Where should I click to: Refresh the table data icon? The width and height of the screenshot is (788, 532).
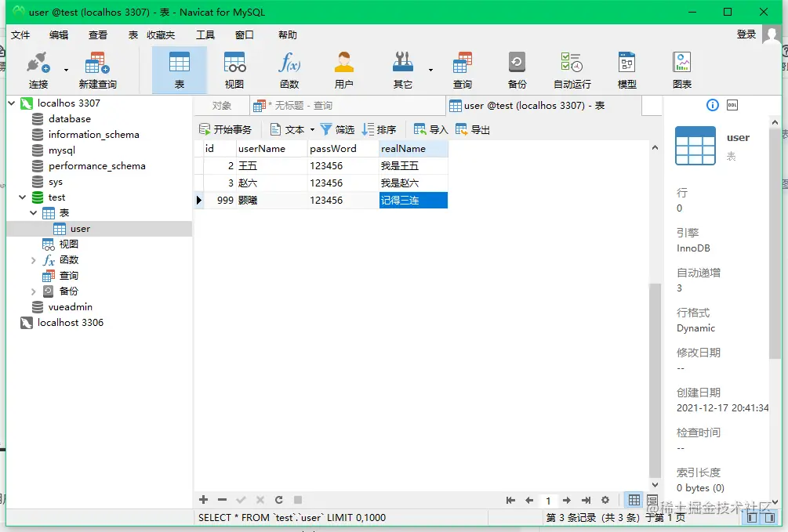[x=279, y=499]
